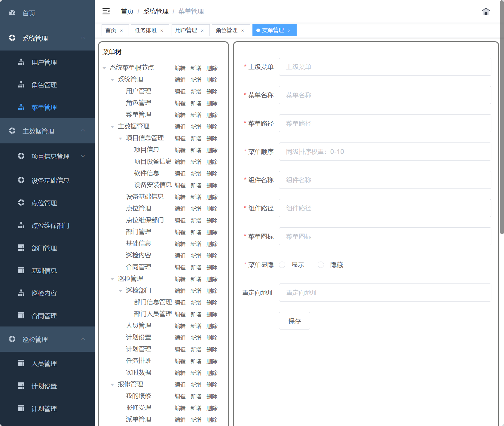This screenshot has width=504, height=426.
Task: Click the 菜单图标 input field
Action: pos(385,236)
